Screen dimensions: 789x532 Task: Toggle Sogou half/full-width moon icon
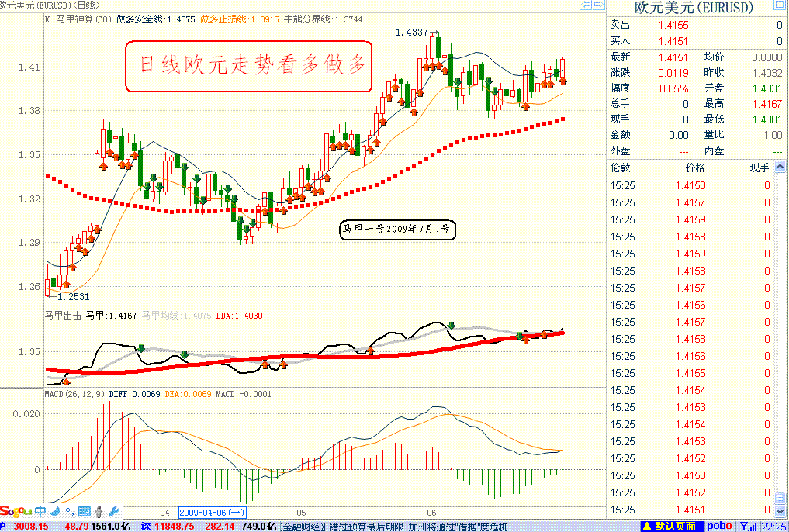(54, 512)
